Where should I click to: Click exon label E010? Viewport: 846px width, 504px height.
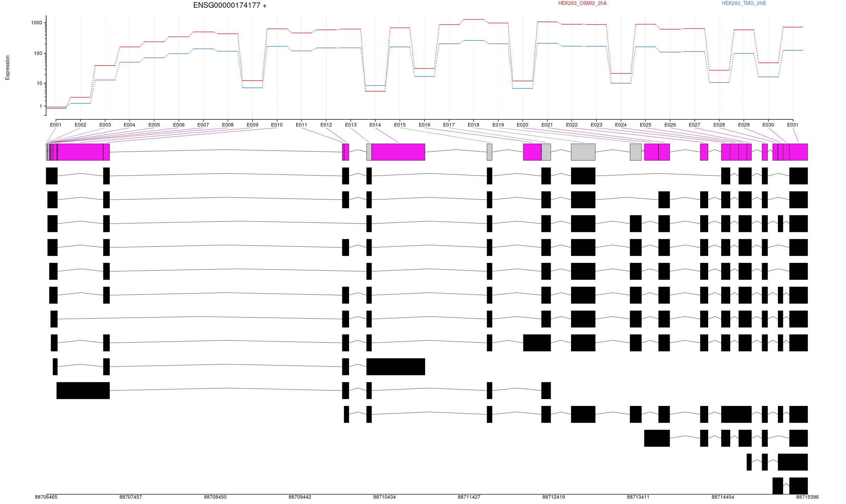[x=277, y=125]
